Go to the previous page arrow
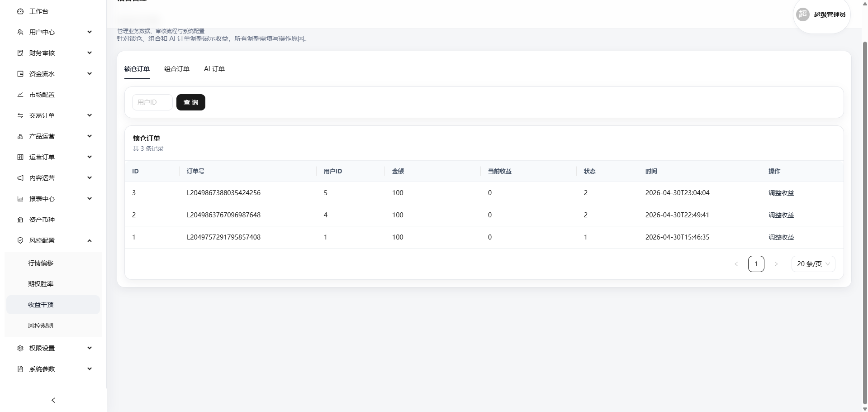This screenshot has height=412, width=868. pyautogui.click(x=736, y=264)
